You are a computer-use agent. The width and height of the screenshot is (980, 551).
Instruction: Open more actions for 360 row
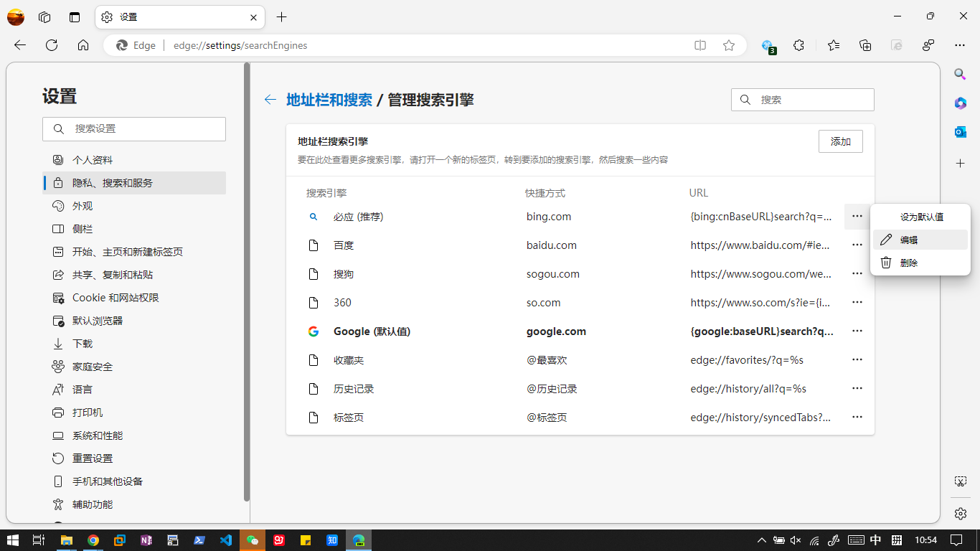click(857, 302)
